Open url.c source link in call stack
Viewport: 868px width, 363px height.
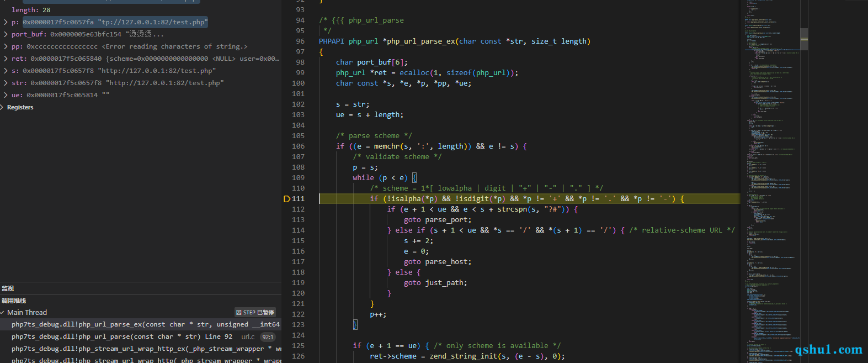click(248, 336)
